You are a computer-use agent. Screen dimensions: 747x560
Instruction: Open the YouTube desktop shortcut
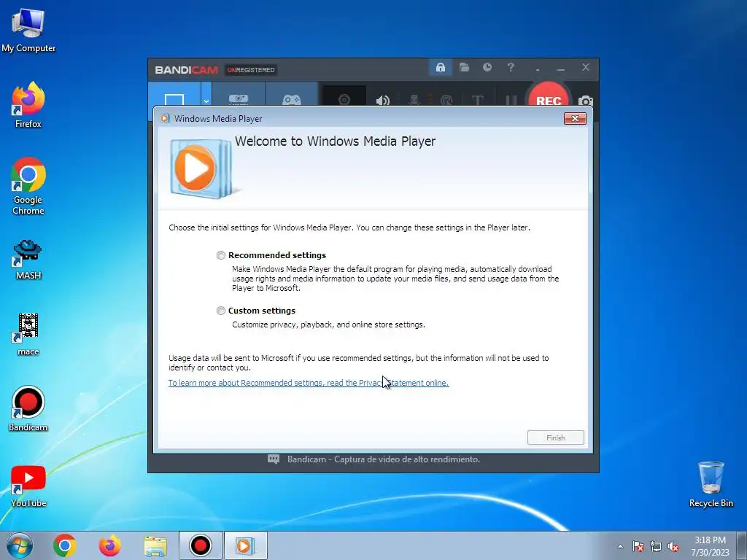click(x=28, y=486)
